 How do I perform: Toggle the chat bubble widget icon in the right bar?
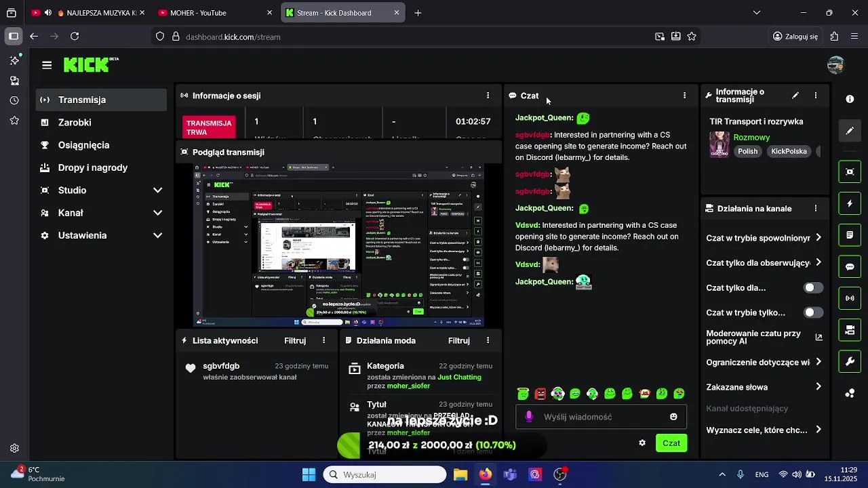pyautogui.click(x=850, y=267)
